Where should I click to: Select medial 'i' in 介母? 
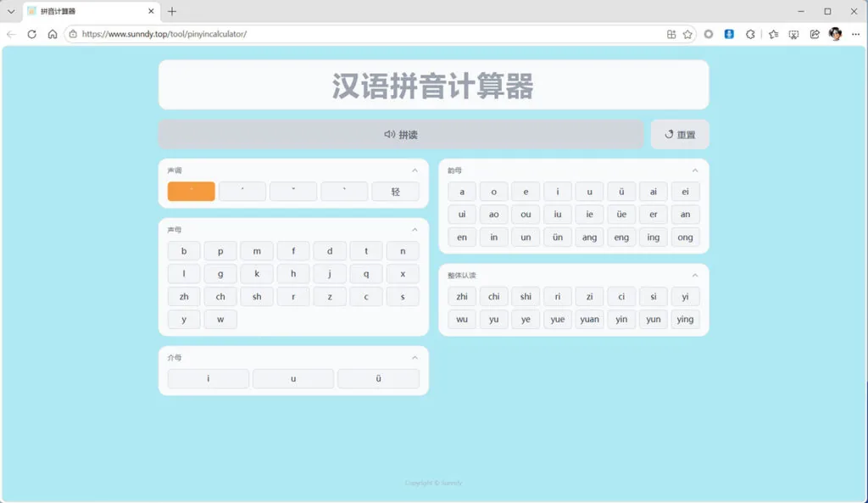coord(209,378)
